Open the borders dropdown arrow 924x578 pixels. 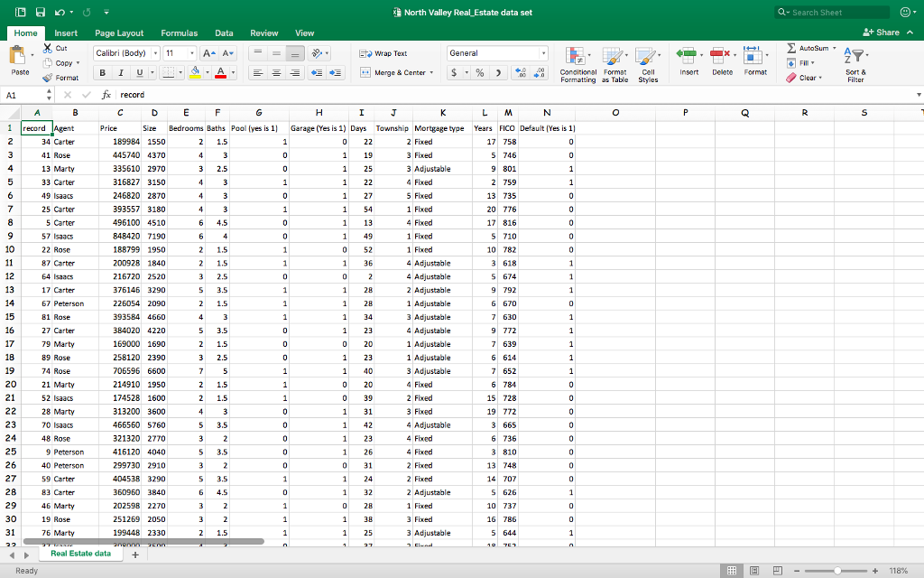180,72
